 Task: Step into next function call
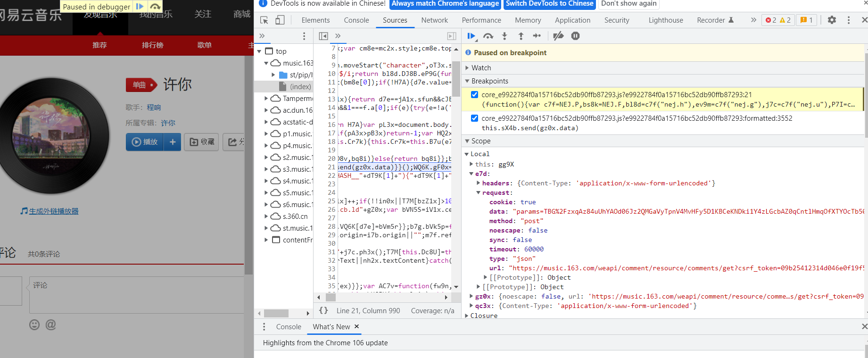(x=504, y=36)
